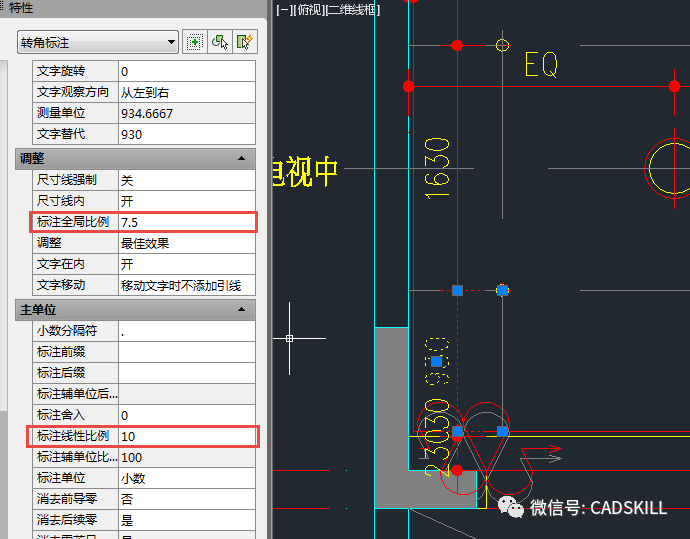Click the Quick Select icon
The height and width of the screenshot is (539, 690).
[x=245, y=42]
